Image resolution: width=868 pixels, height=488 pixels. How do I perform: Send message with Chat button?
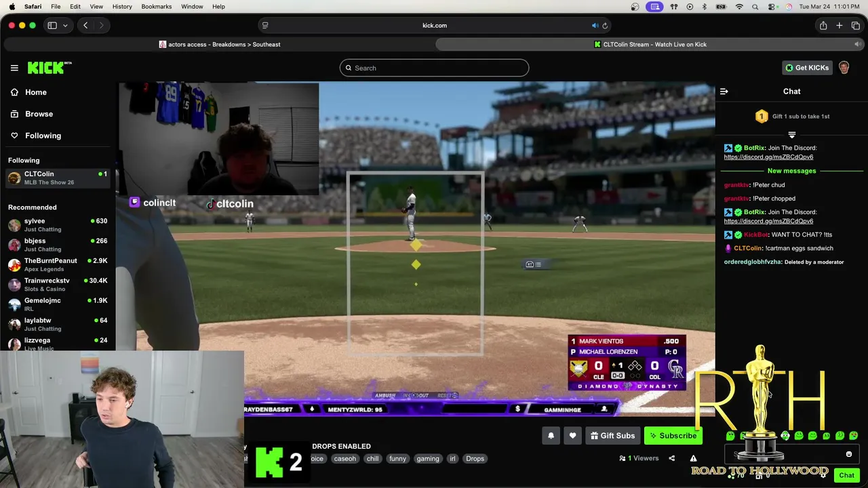click(846, 475)
